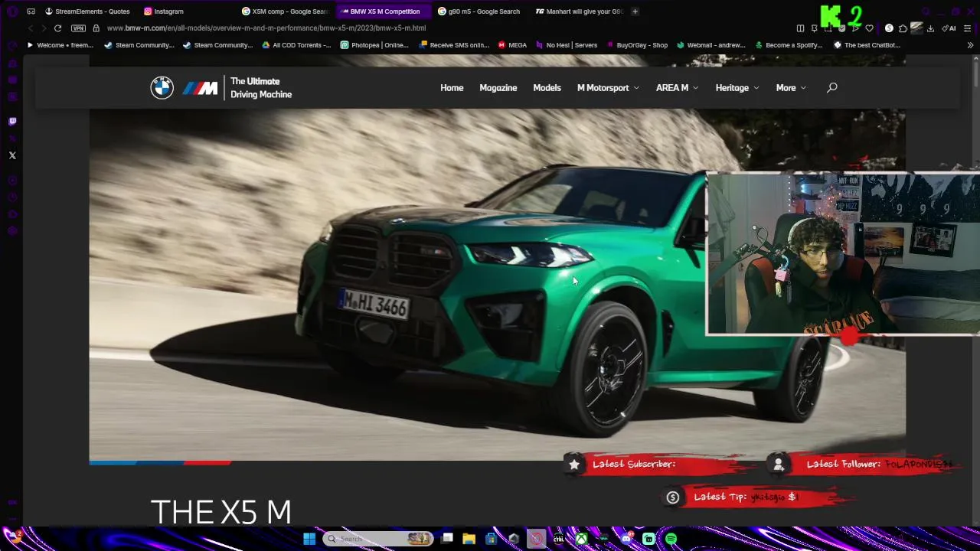Click the site lock icon by the URL
Viewport: 980px width, 551px height.
point(96,28)
